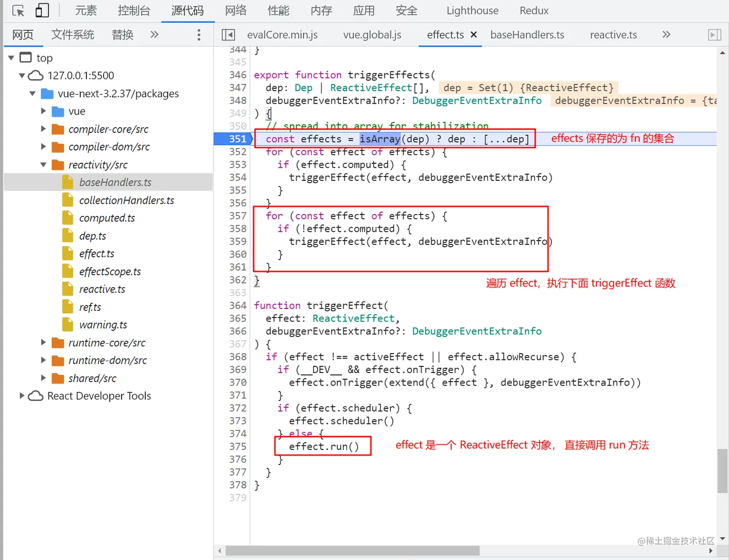Viewport: 729px width, 560px height.
Task: Expand the compiler-core/src folder
Action: point(43,129)
